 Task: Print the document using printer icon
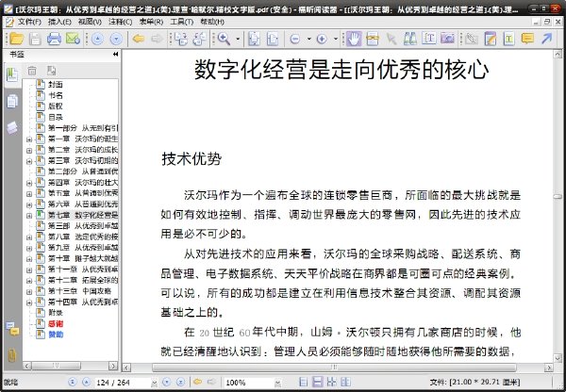tap(54, 39)
